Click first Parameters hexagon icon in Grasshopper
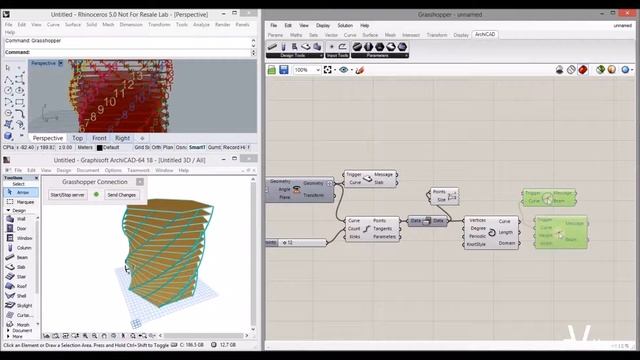 [357, 47]
